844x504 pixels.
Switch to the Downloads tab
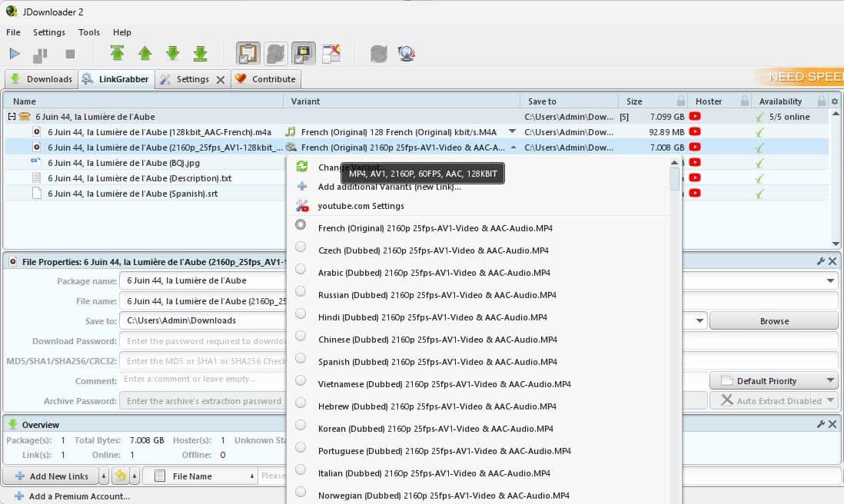[41, 79]
